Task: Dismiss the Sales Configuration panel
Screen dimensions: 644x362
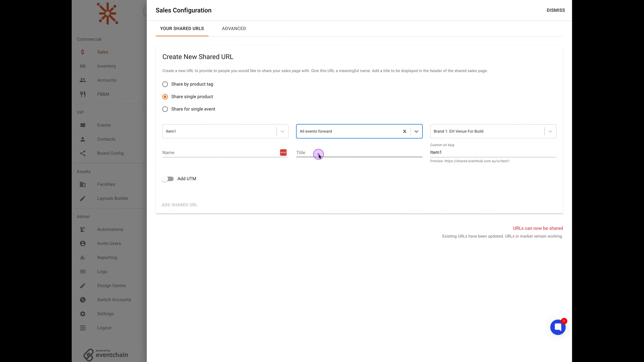Action: pyautogui.click(x=555, y=10)
